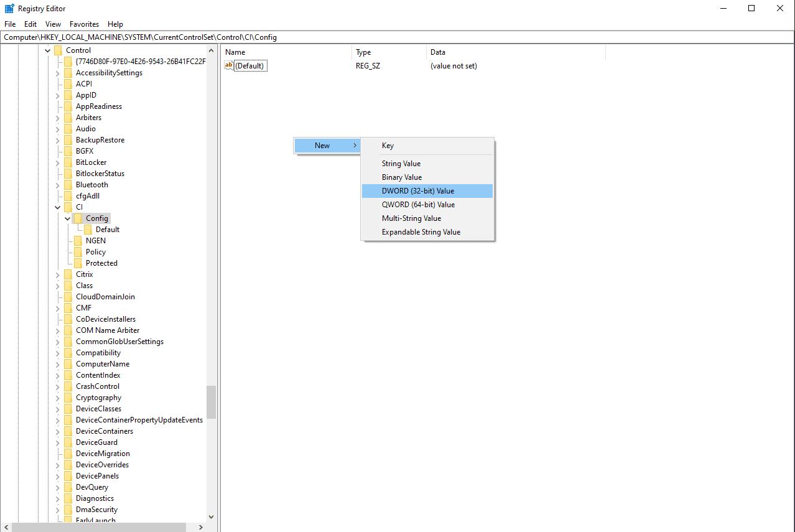
Task: Click the DeviceGuard folder icon
Action: 68,442
